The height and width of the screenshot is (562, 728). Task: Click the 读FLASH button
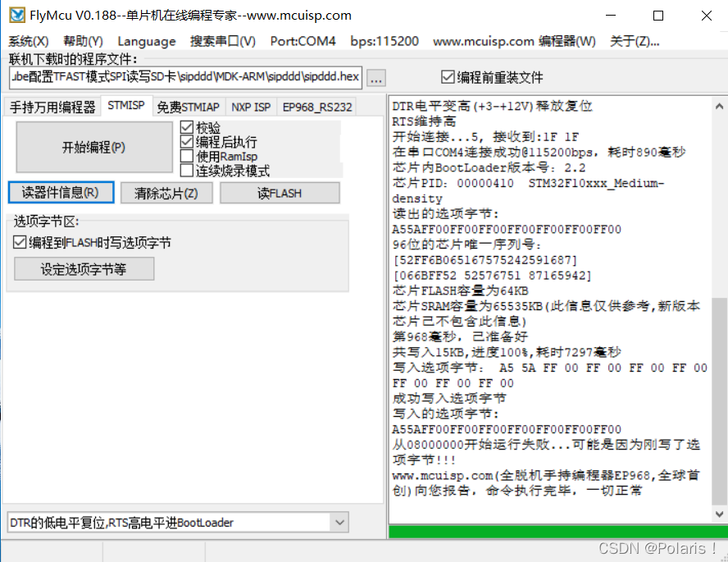tap(280, 193)
